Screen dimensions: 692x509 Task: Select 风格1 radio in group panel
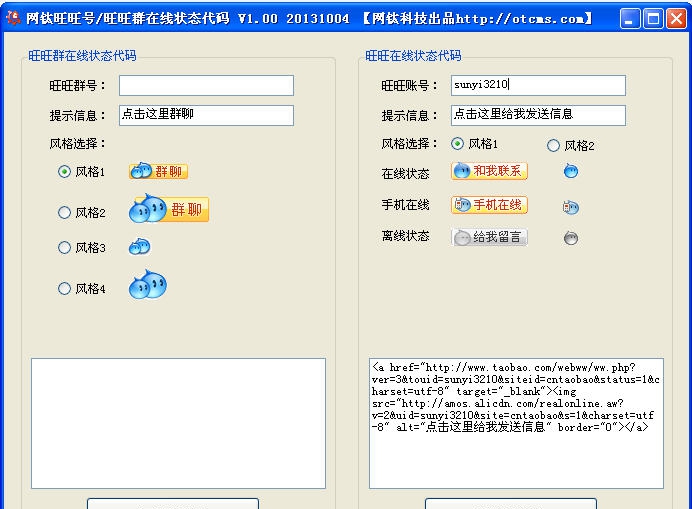coord(64,171)
